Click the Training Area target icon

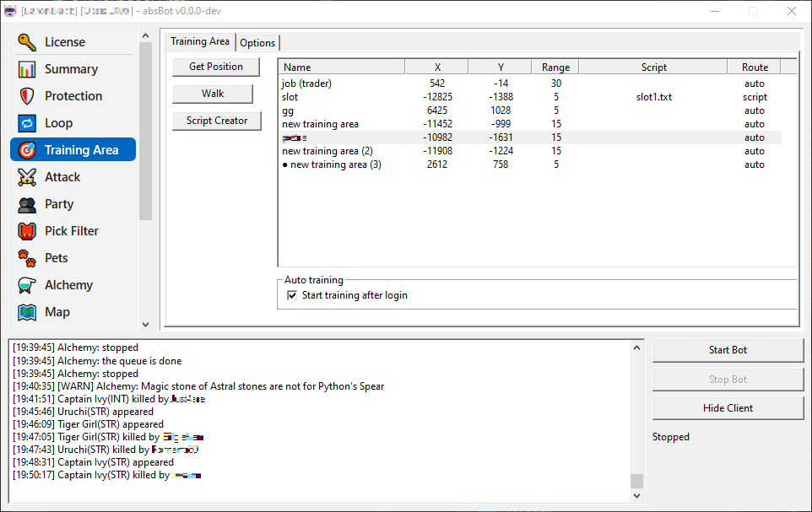(27, 150)
